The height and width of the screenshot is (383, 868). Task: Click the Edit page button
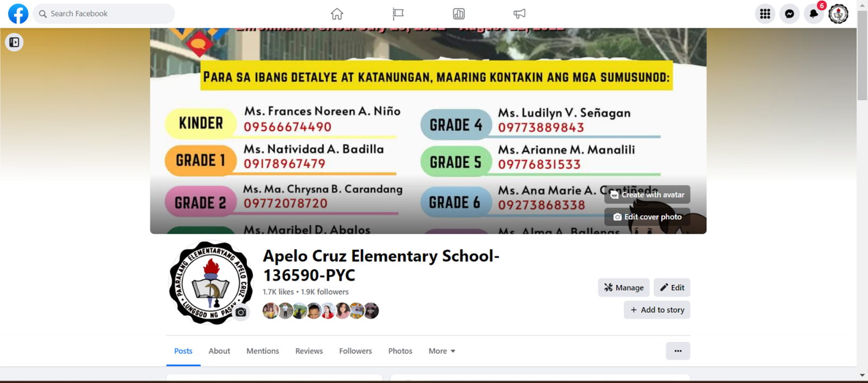pos(672,288)
